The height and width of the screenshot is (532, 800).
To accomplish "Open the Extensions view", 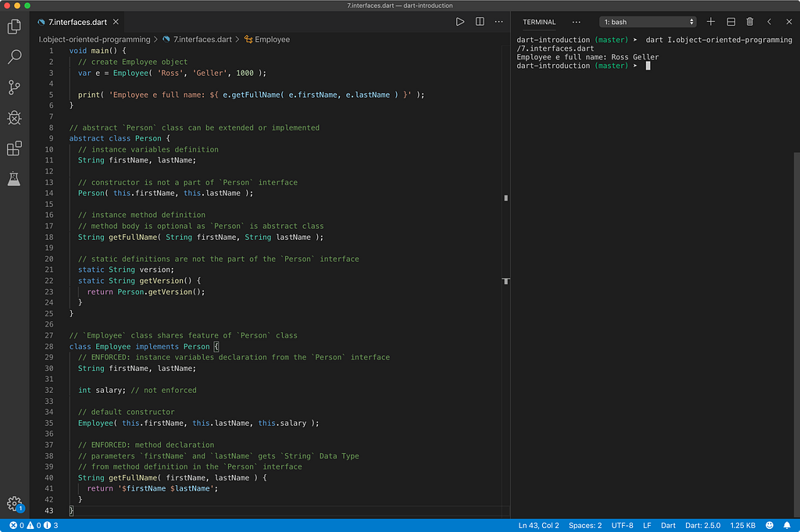I will [13, 148].
